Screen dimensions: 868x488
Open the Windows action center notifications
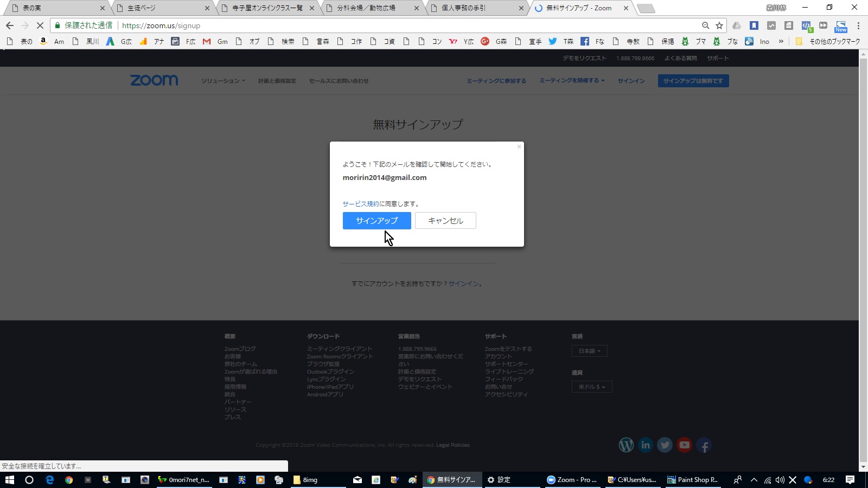pyautogui.click(x=850, y=480)
